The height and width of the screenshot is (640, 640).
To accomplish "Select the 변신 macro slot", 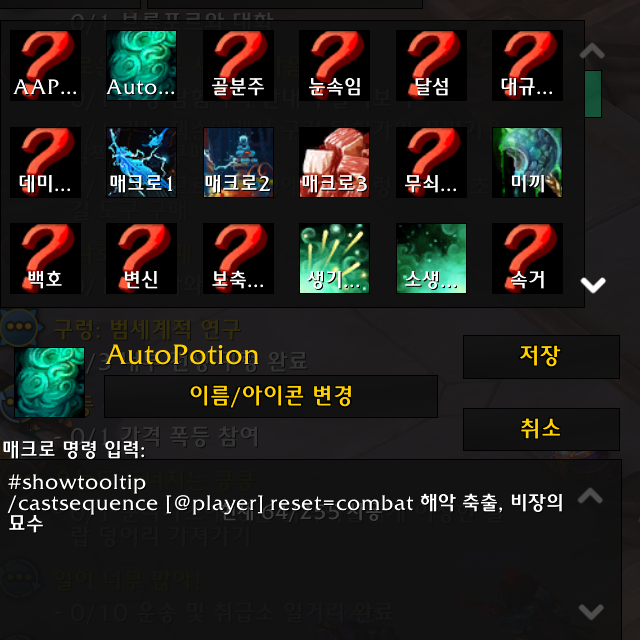I will [141, 258].
